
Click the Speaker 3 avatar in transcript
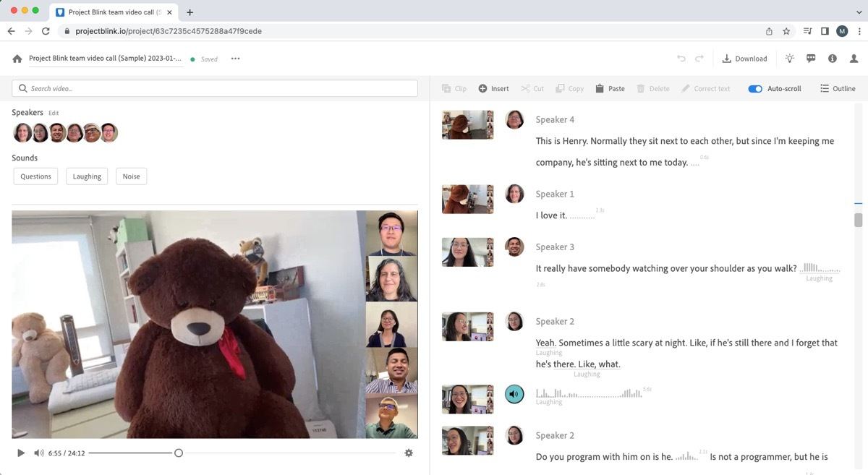pyautogui.click(x=514, y=247)
